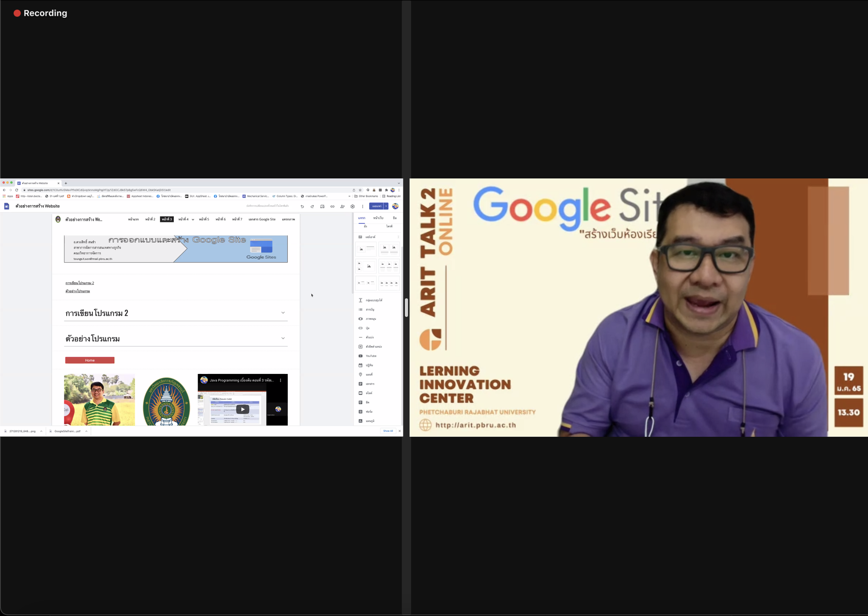868x616 pixels.
Task: Switch to the ธีม (Themes) tab
Action: click(x=395, y=218)
